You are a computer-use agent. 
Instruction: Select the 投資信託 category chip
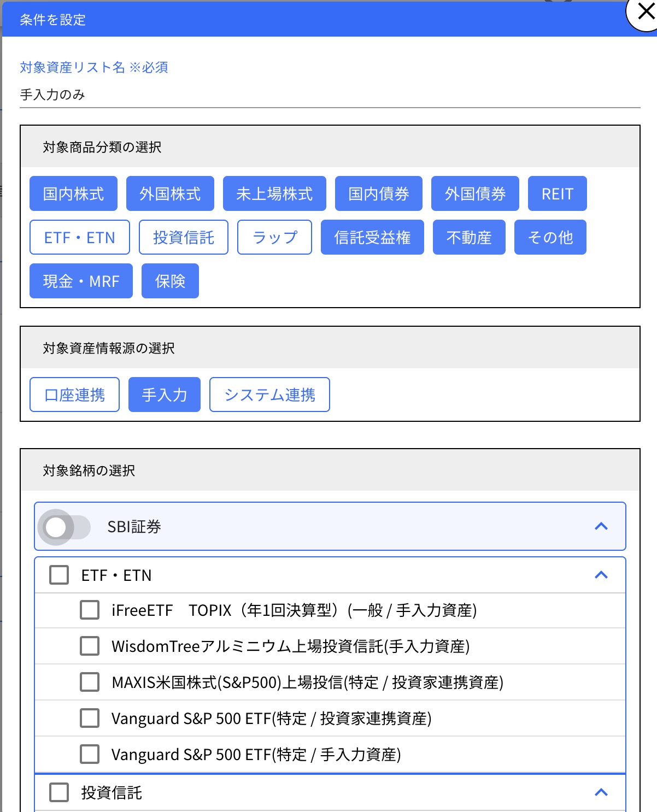(x=183, y=237)
